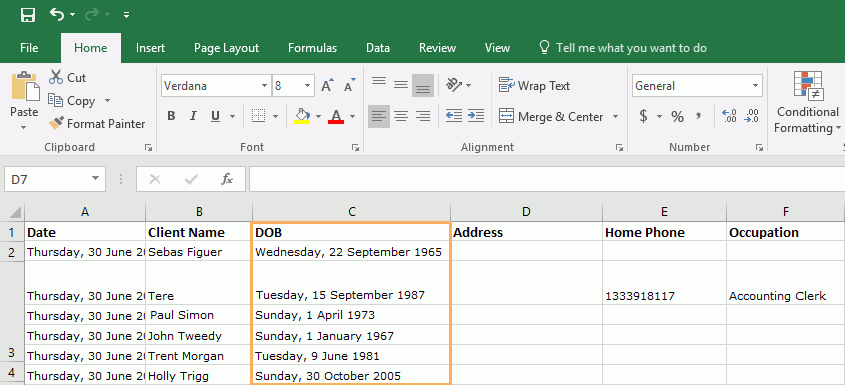The height and width of the screenshot is (385, 845).
Task: Open the Number format dialog launcher
Action: (759, 147)
